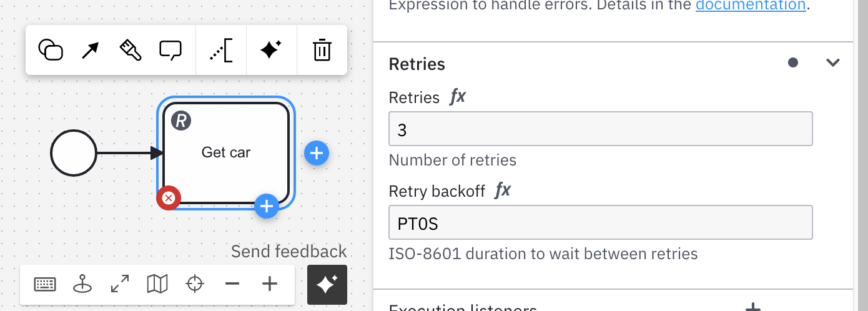The width and height of the screenshot is (868, 311).
Task: Select the connect arrow tool
Action: [91, 50]
